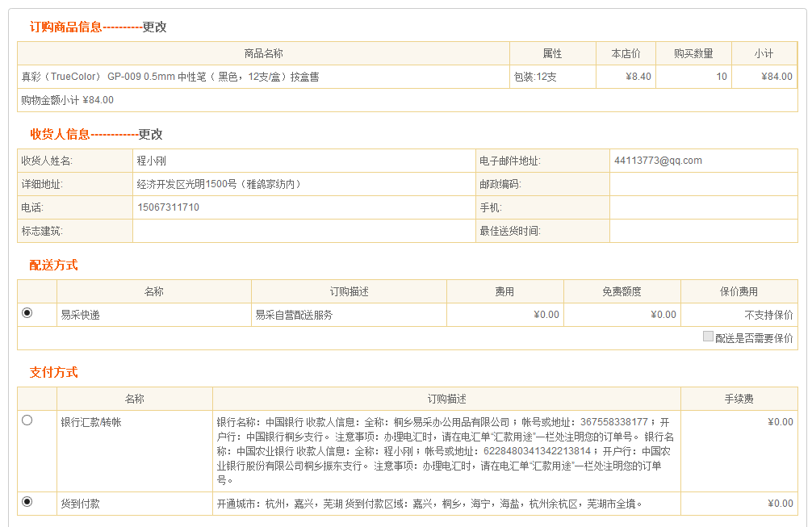812x527 pixels.
Task: Click 更改 link beside 订购商品信息
Action: [x=154, y=27]
